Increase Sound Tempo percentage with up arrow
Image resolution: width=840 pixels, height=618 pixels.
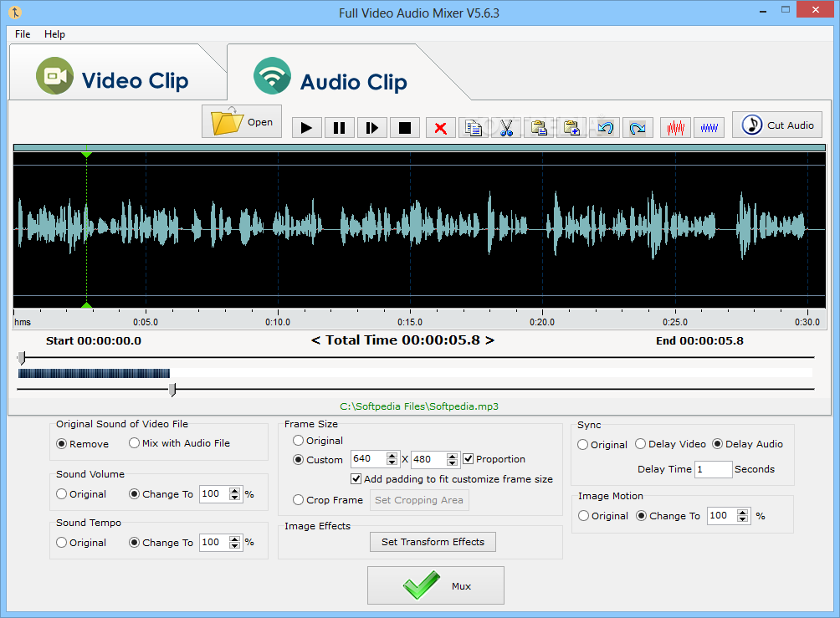[234, 539]
